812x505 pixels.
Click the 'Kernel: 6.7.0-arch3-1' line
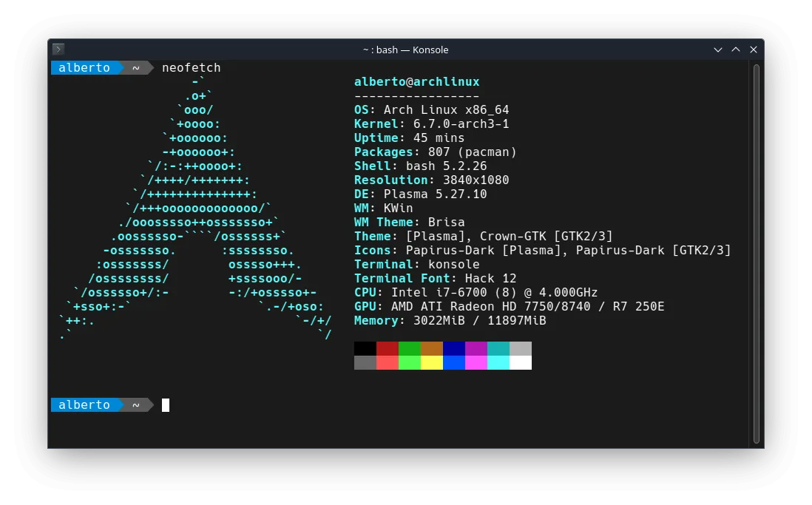pyautogui.click(x=431, y=123)
